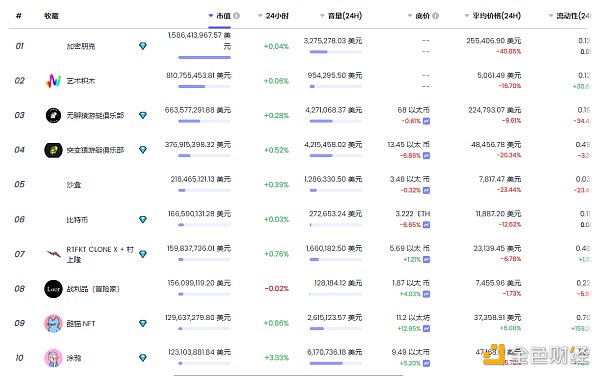
Task: Sort by the 平均价格(24H) column arrow
Action: (466, 16)
